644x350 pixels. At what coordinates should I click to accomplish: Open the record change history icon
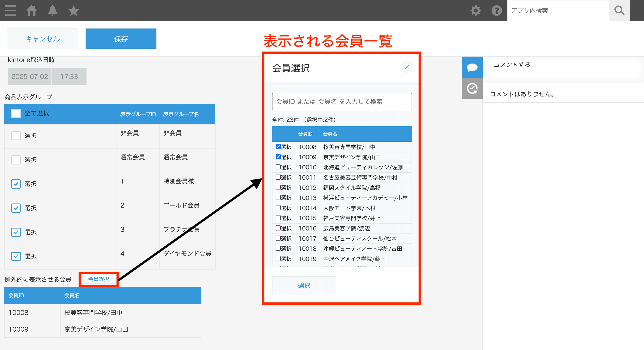[472, 88]
